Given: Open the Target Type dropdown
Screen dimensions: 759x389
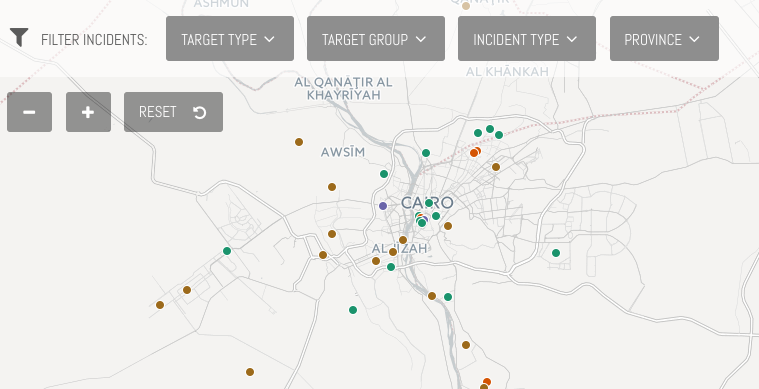Looking at the screenshot, I should 230,39.
